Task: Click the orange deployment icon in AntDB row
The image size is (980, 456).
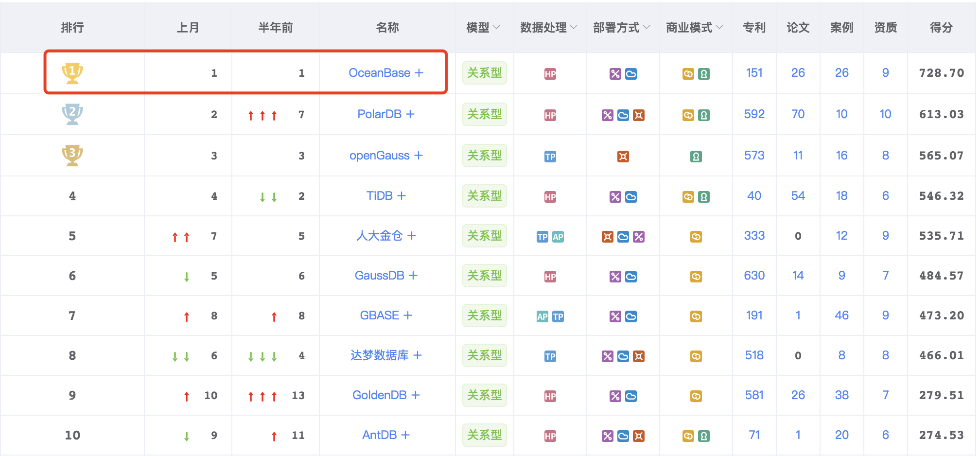Action: pos(639,436)
